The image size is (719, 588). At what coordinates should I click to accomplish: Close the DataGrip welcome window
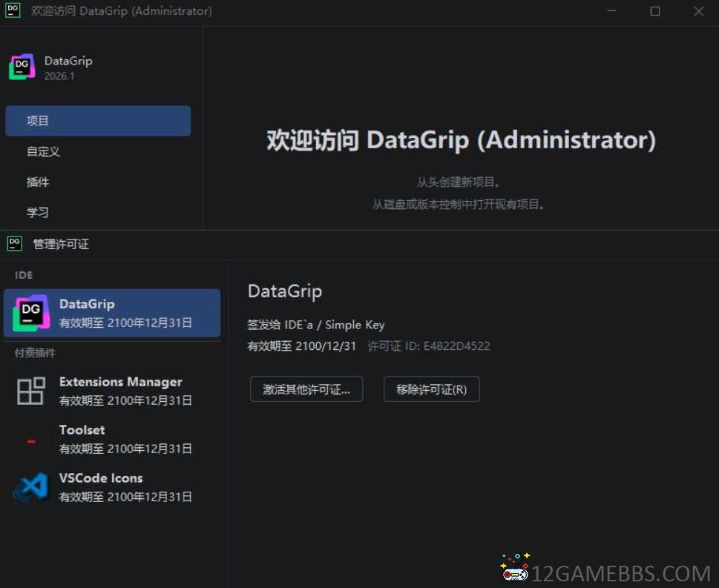pyautogui.click(x=698, y=10)
